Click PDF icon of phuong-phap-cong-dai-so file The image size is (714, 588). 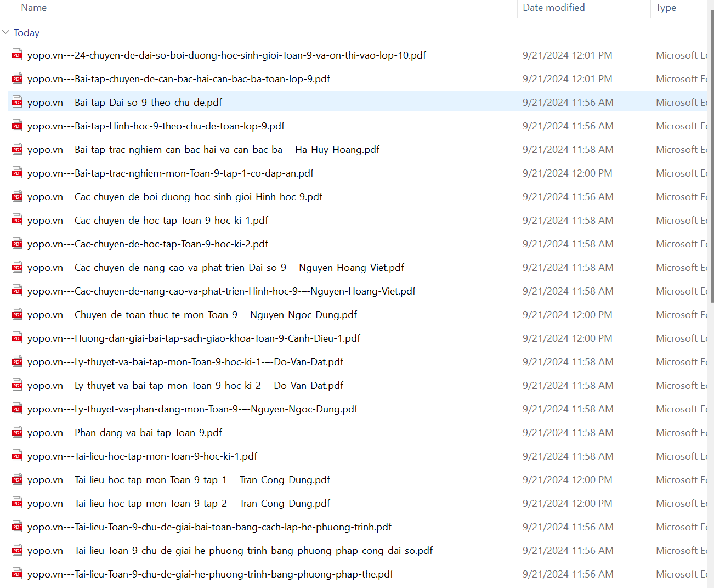(18, 550)
